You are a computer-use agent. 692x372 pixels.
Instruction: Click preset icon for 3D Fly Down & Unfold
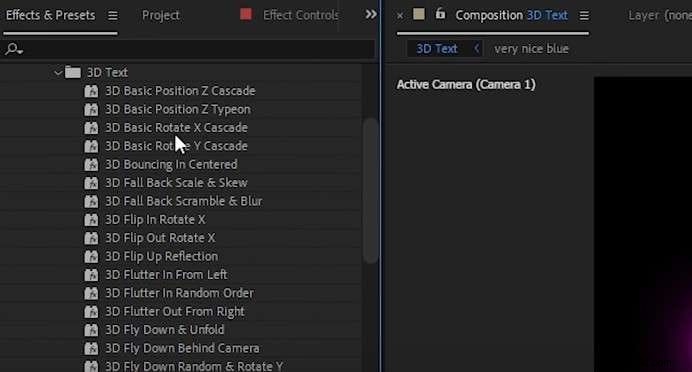91,330
